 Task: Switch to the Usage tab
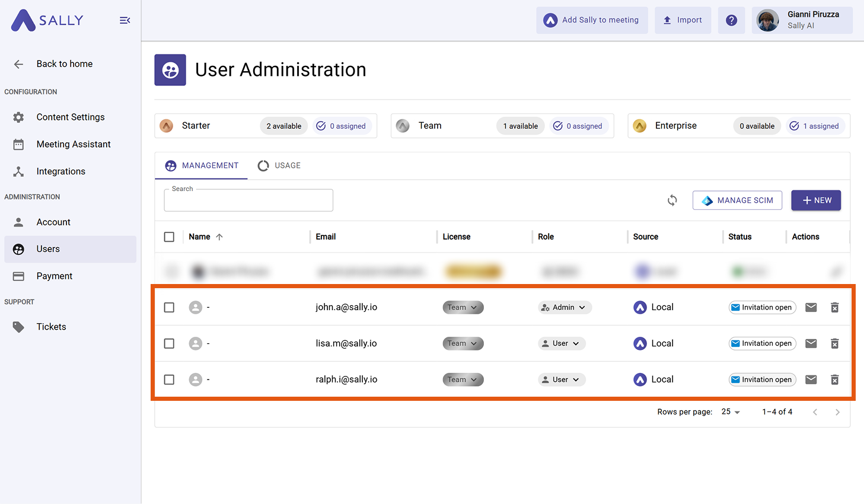(x=279, y=165)
